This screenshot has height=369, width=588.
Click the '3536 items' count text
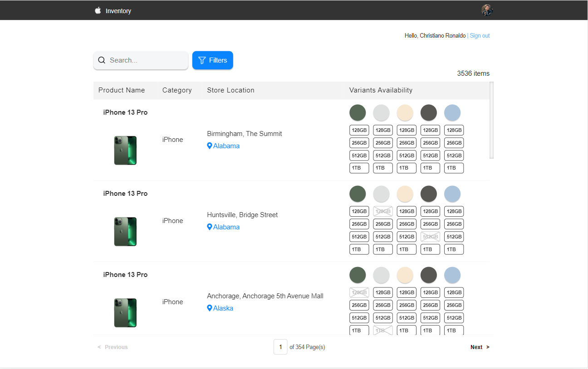(473, 73)
